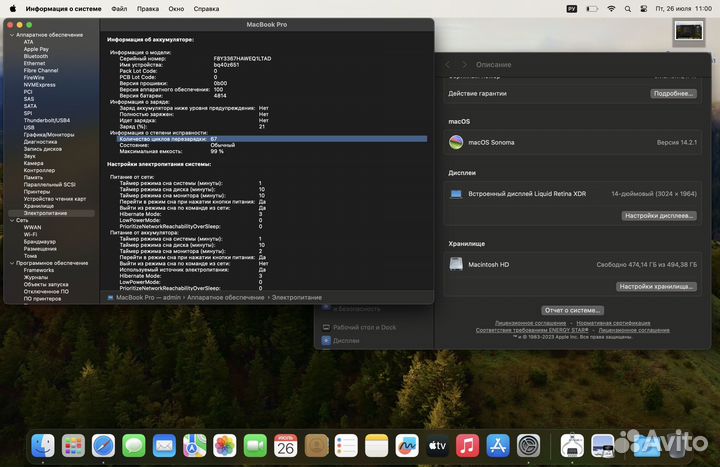Select the Количество циклов перезарядки row
720x467 pixels.
[x=271, y=139]
